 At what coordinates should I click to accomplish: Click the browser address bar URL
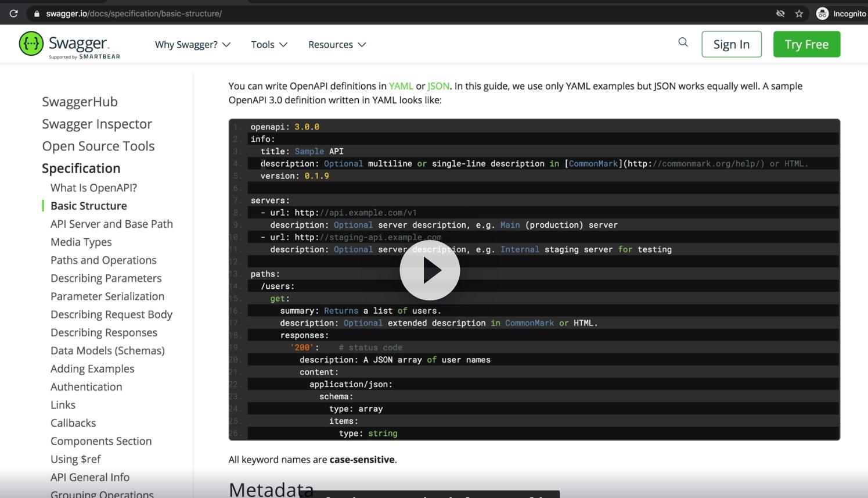click(134, 13)
